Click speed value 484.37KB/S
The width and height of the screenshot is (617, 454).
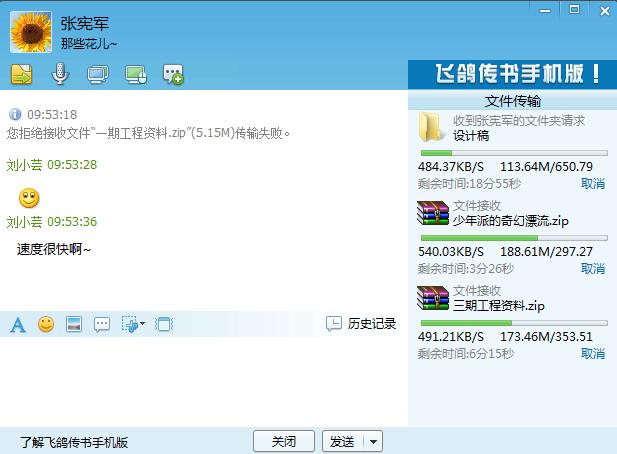point(451,166)
